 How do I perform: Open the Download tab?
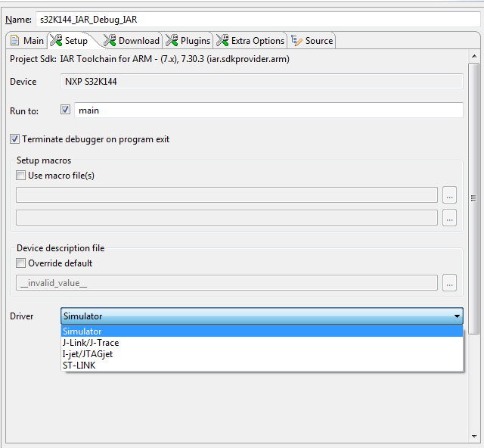point(131,40)
